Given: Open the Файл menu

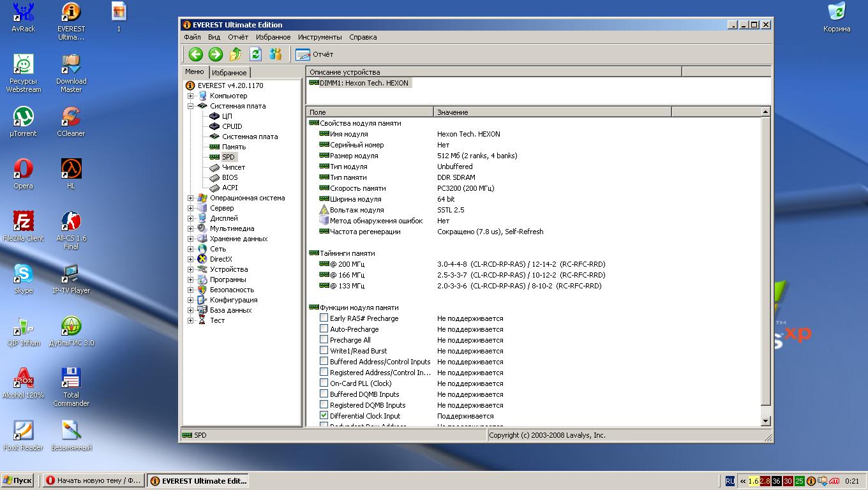Looking at the screenshot, I should coord(192,37).
